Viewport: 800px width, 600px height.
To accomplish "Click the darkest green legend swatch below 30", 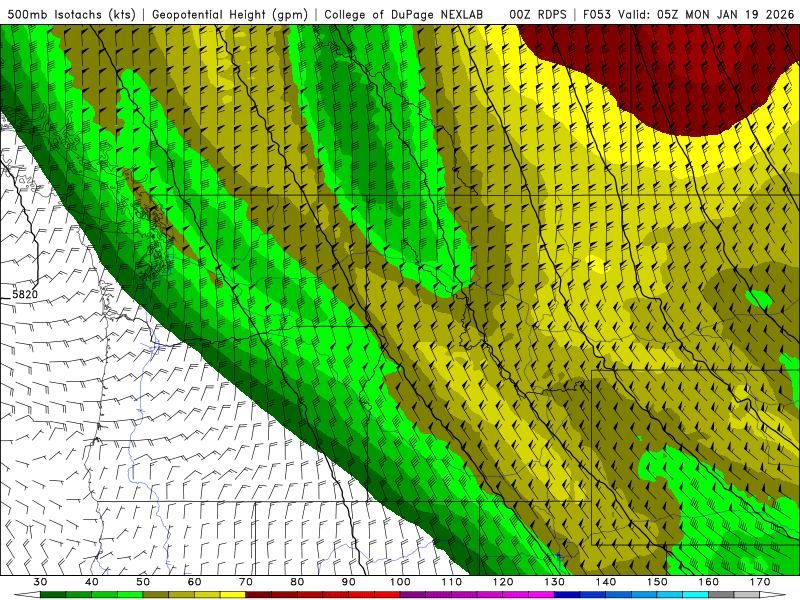I will pos(53,595).
